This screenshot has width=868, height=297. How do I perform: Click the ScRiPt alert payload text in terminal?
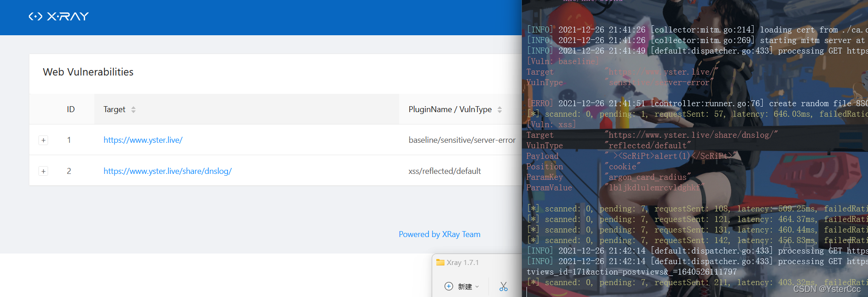tap(671, 156)
